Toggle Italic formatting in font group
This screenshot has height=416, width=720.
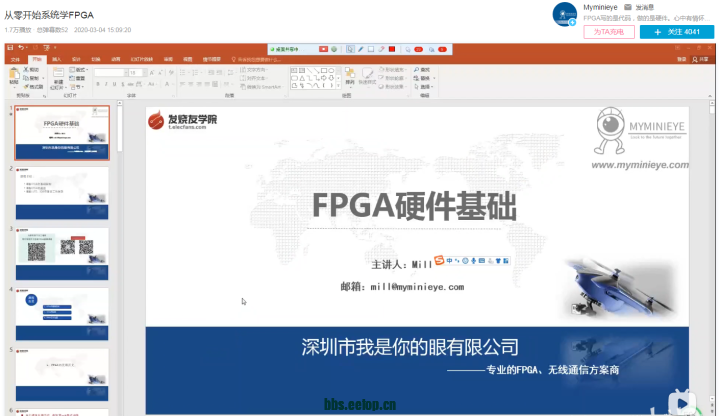[x=106, y=84]
